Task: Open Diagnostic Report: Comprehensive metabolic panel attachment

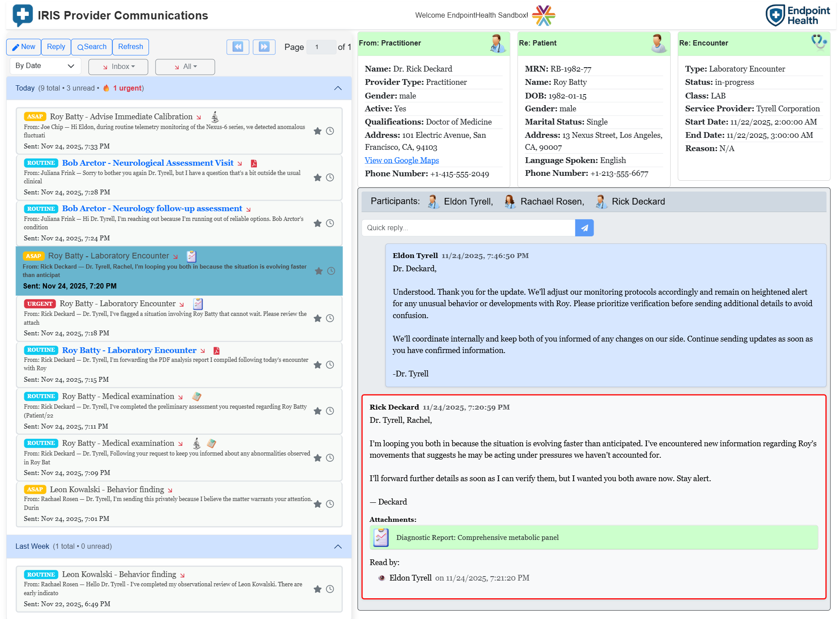Action: point(594,538)
